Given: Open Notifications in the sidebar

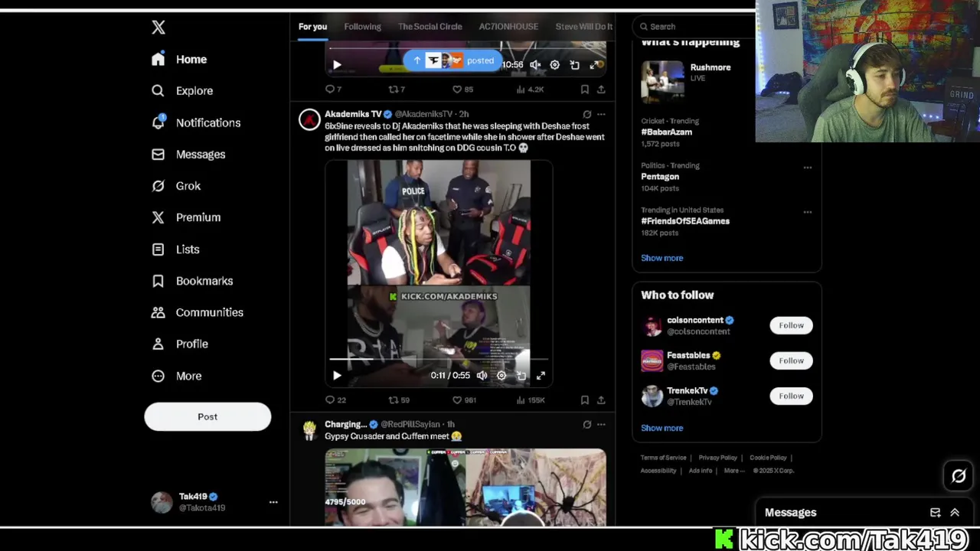Looking at the screenshot, I should click(197, 122).
